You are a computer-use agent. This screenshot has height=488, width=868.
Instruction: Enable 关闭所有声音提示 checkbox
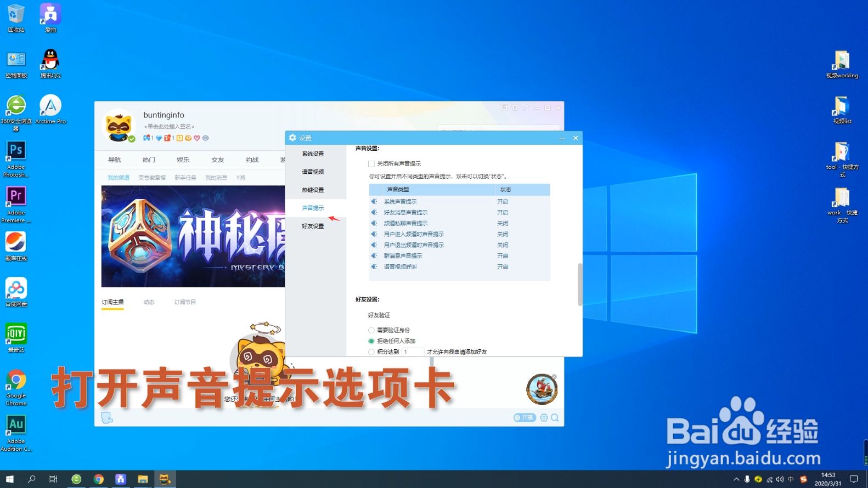click(371, 164)
